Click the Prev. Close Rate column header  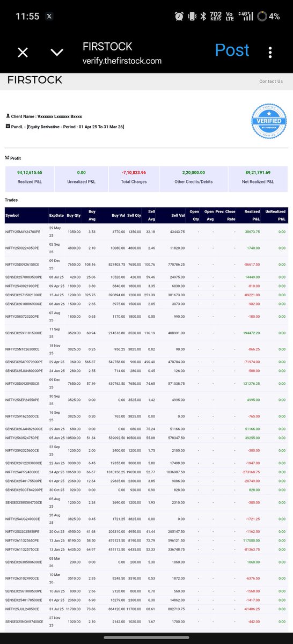tap(225, 215)
